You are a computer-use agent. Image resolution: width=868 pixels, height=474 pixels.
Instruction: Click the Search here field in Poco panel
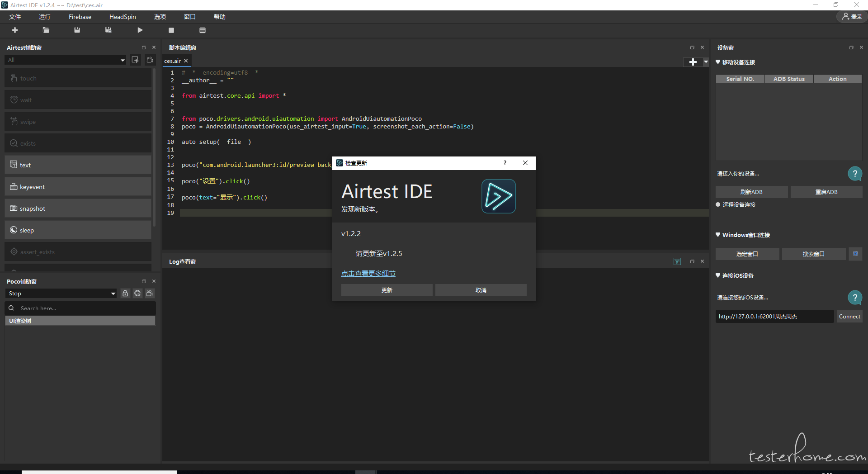80,308
